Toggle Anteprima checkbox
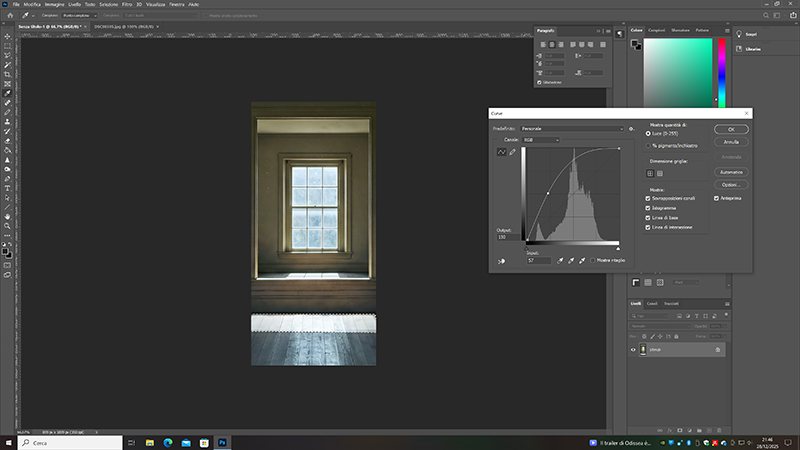Viewport: 800px width, 450px height. (716, 198)
